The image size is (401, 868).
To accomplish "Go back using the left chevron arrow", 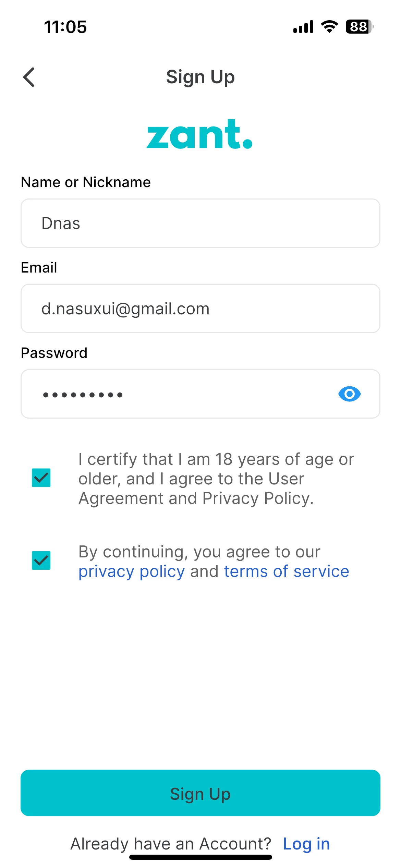I will (29, 77).
